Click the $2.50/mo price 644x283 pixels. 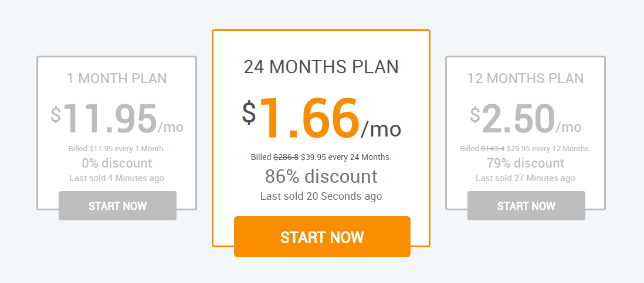pos(526,118)
